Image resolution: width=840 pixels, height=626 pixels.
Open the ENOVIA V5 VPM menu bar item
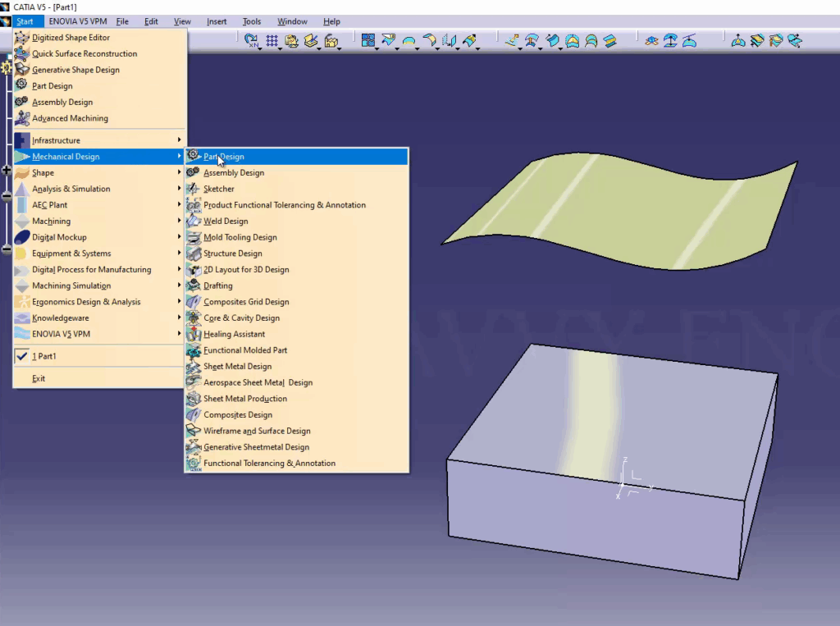tap(77, 21)
